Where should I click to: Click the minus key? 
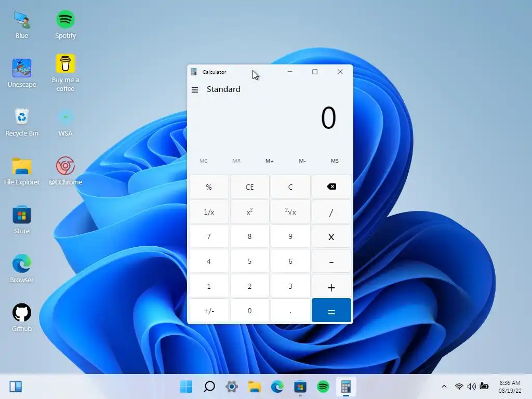coord(331,261)
